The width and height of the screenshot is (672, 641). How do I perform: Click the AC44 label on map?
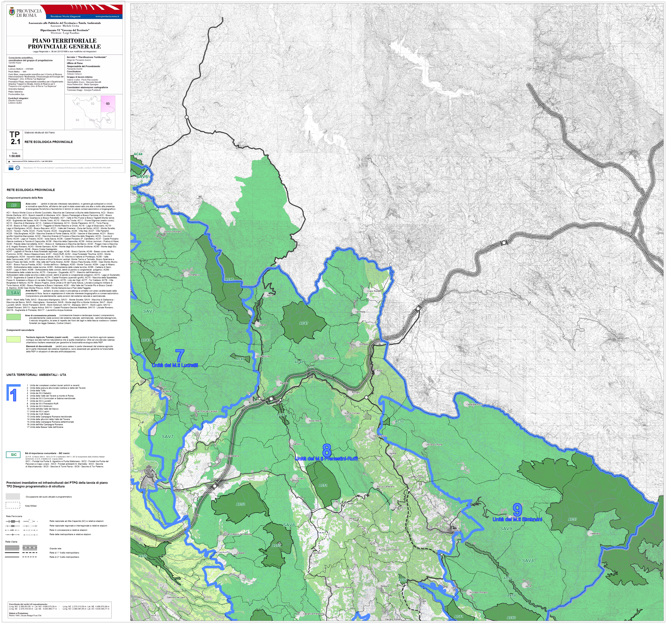pyautogui.click(x=138, y=154)
